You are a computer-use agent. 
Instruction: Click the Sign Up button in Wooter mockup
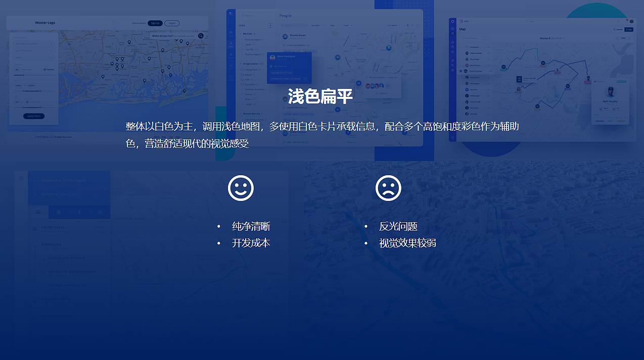155,23
